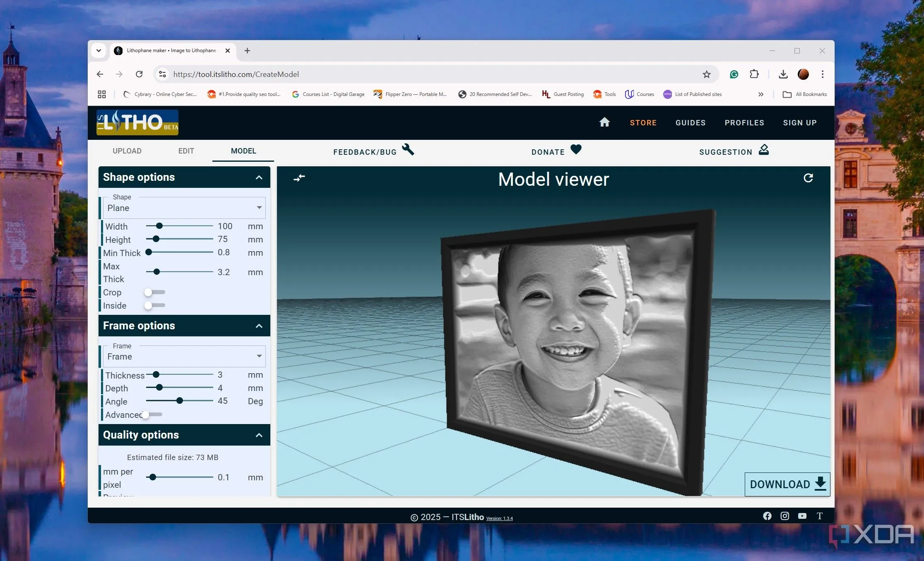Viewport: 924px width, 561px height.
Task: Click the wrench icon next to Feedback/Bug
Action: [408, 149]
